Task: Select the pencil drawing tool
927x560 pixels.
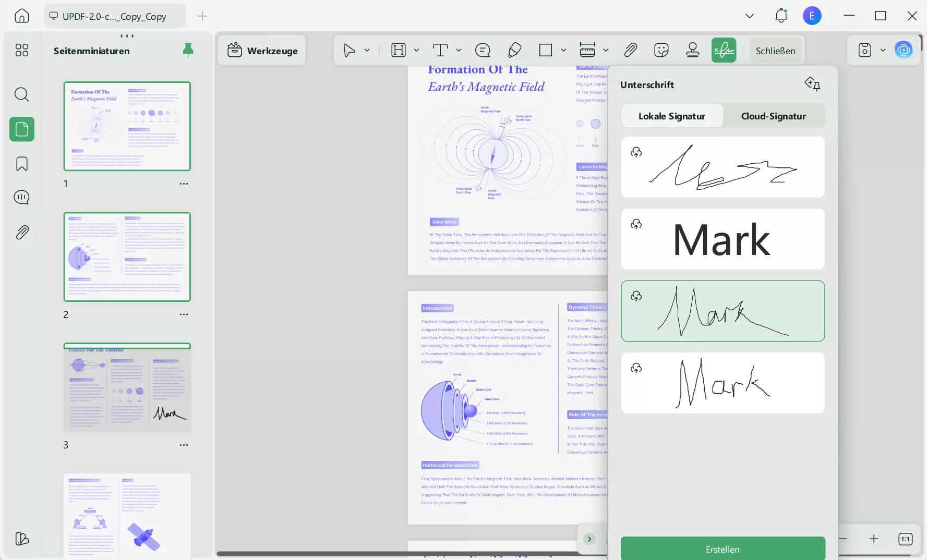Action: [514, 50]
